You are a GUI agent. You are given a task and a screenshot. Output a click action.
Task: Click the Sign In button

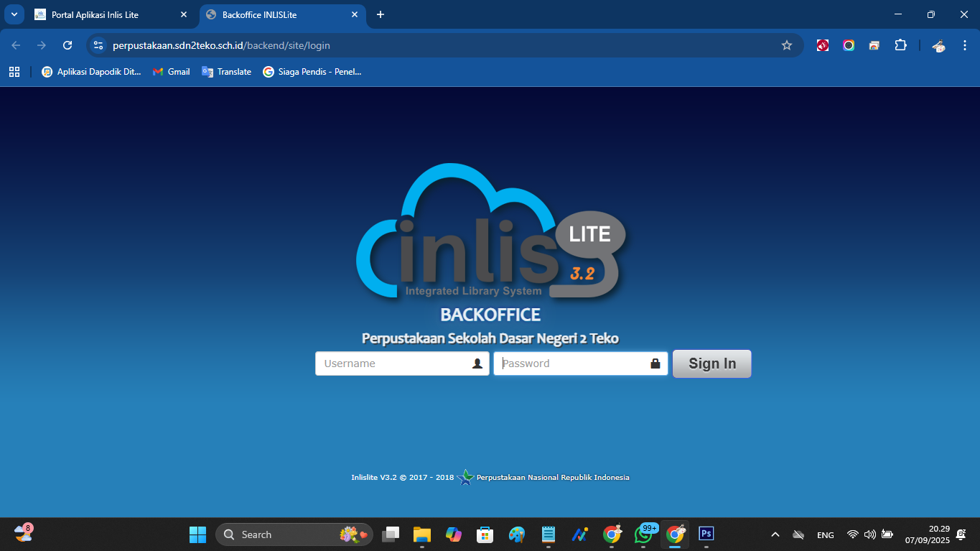point(711,364)
